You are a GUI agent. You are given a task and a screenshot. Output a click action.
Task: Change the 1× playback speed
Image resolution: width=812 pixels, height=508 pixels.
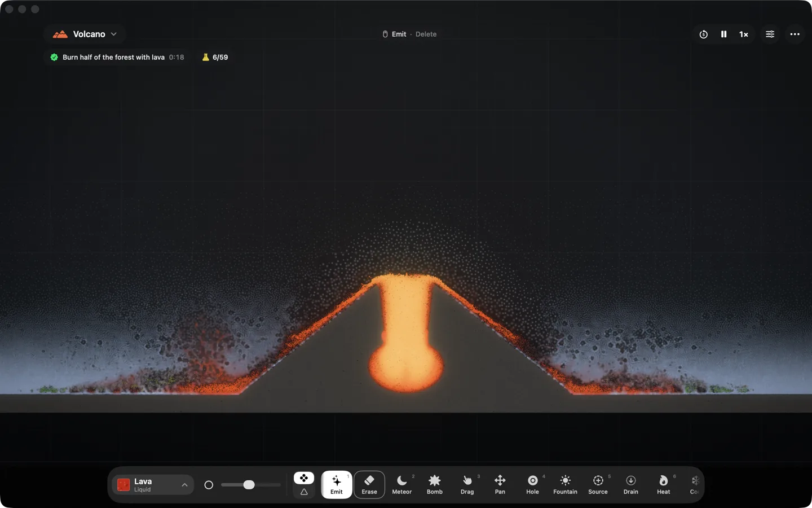click(744, 34)
